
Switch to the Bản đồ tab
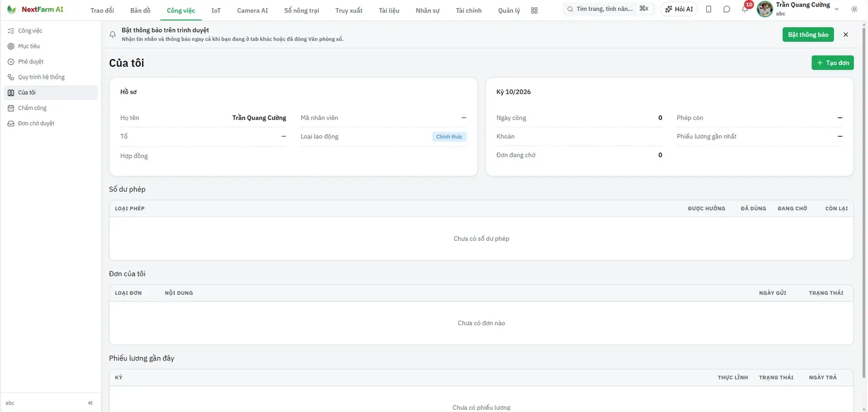(140, 10)
